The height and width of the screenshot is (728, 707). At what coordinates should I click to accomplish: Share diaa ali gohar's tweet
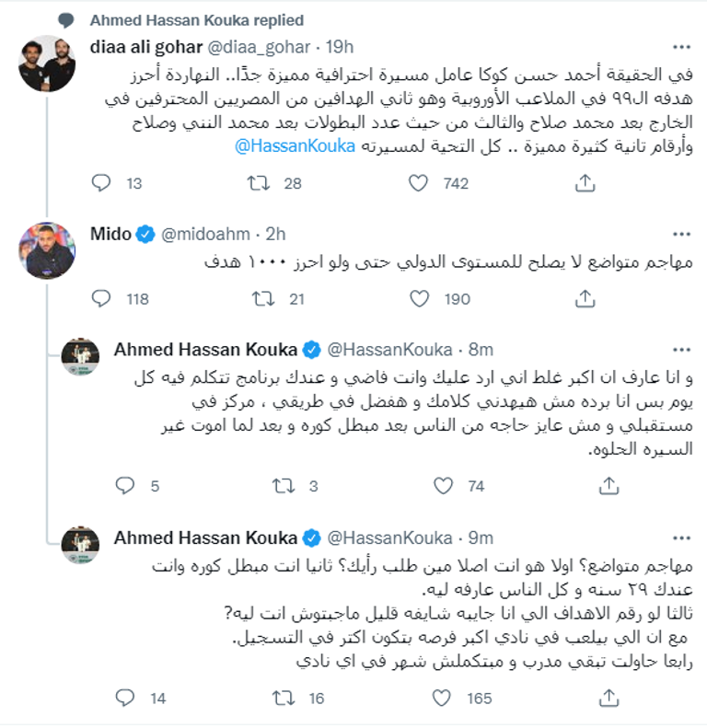[584, 184]
